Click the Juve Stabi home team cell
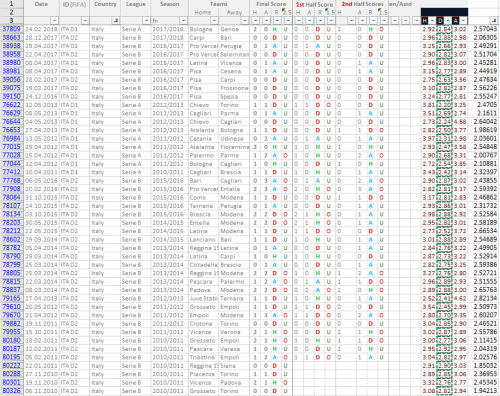The width and height of the screenshot is (500, 396). pyautogui.click(x=204, y=298)
